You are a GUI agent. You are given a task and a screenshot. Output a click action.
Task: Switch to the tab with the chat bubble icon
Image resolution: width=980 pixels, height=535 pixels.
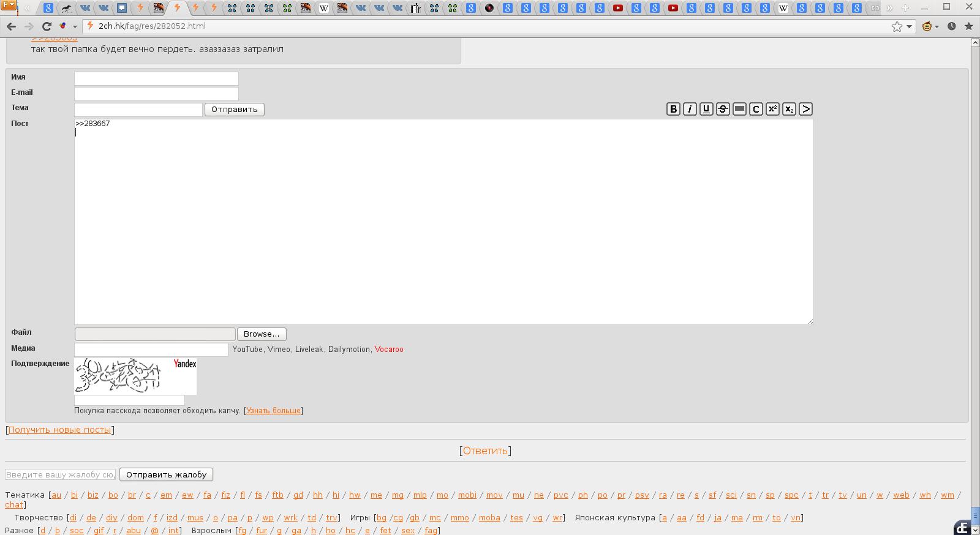click(x=122, y=8)
